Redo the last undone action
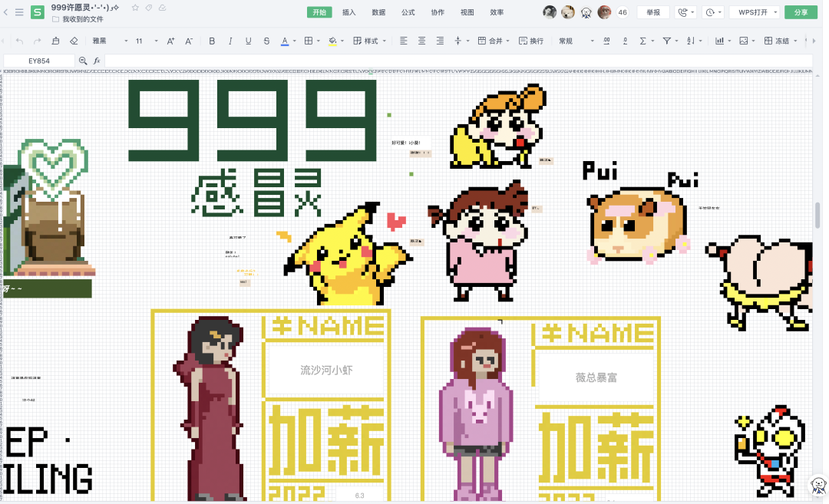Viewport: 829px width, 504px height. [x=37, y=41]
